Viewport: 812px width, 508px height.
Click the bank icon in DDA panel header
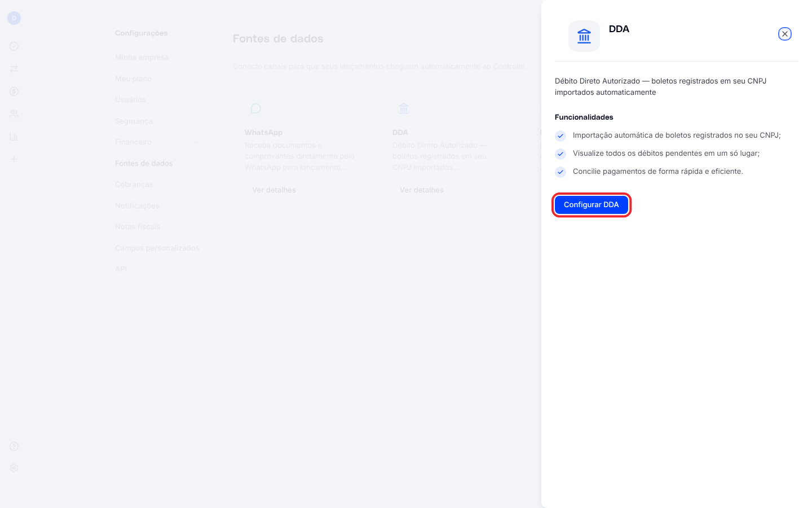[584, 36]
